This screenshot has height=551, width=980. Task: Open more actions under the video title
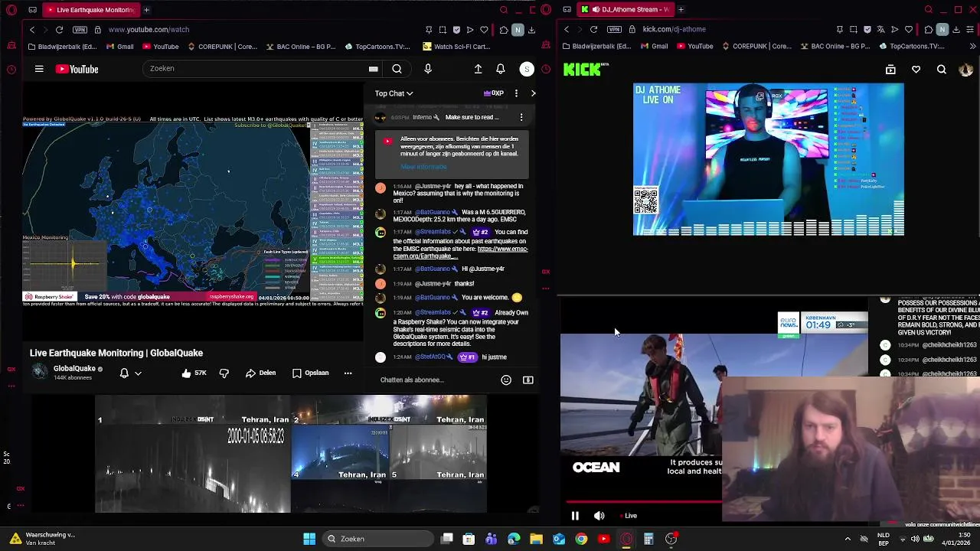(348, 373)
